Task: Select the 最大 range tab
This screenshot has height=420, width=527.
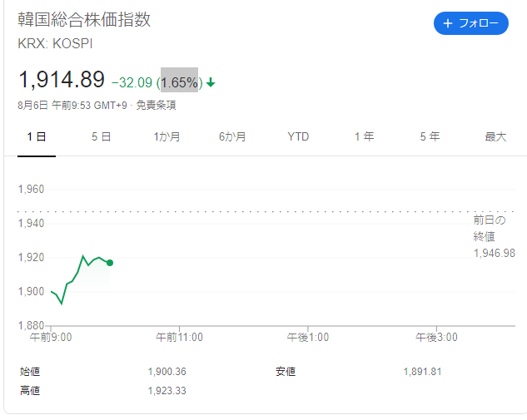Action: (x=495, y=137)
